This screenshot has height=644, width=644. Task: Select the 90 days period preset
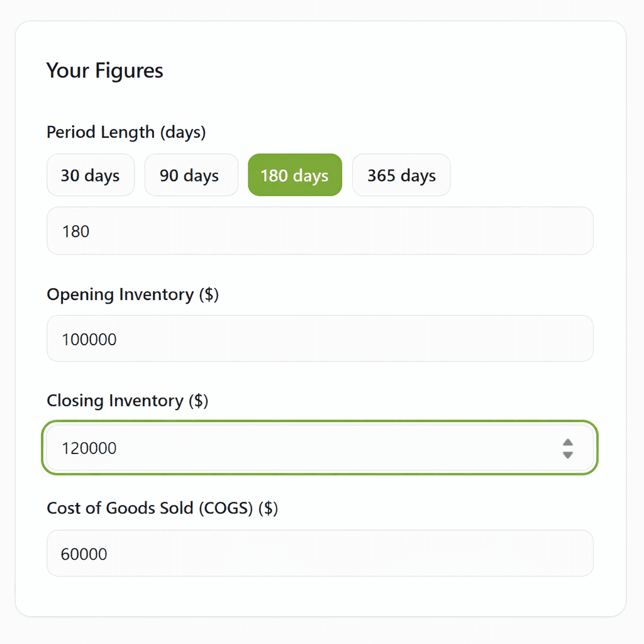tap(191, 175)
